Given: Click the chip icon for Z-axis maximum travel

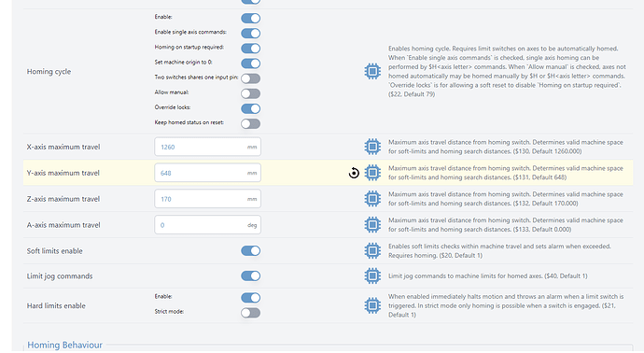Looking at the screenshot, I should click(x=372, y=199).
